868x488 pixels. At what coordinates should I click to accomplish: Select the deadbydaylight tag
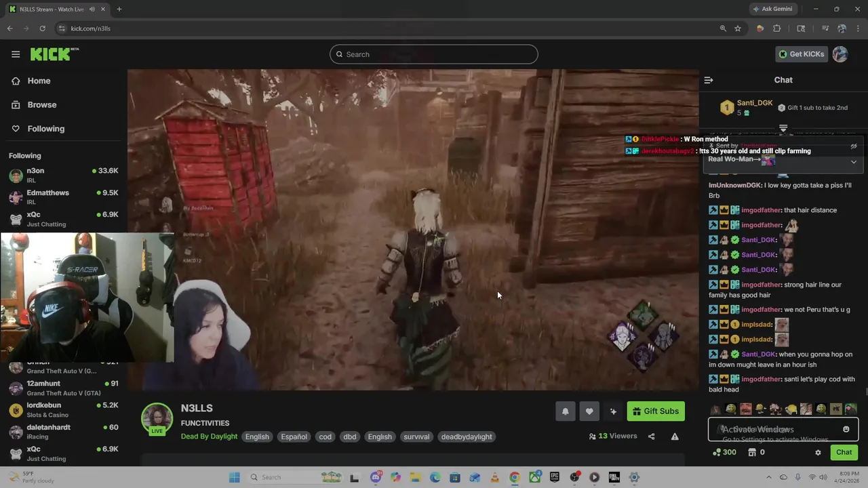(467, 436)
